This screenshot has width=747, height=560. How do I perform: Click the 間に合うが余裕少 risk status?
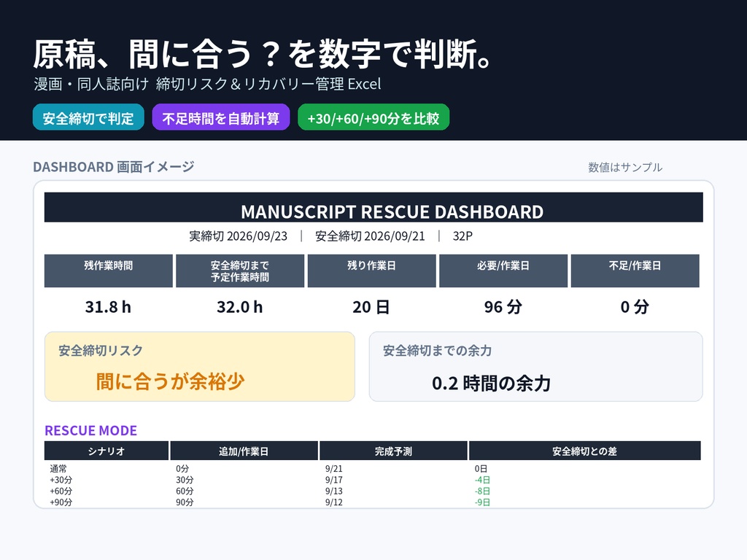tap(170, 381)
